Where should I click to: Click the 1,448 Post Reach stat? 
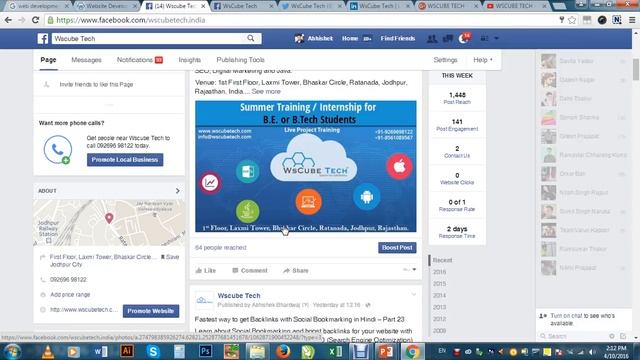[457, 98]
